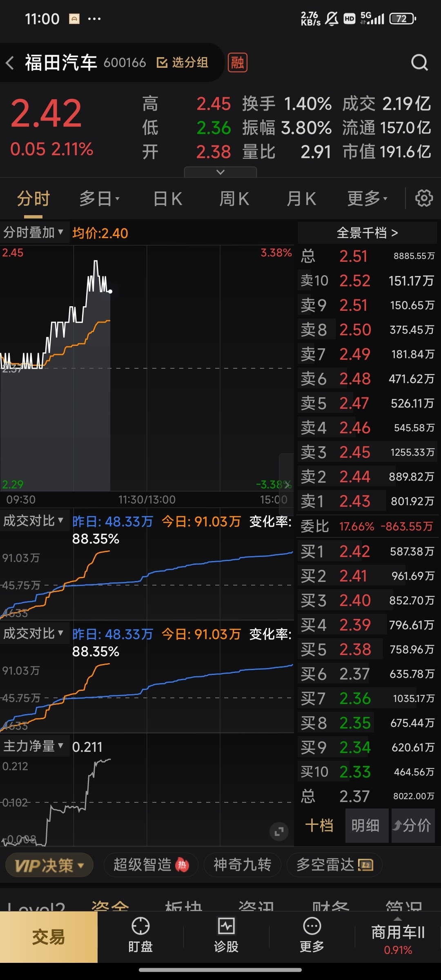Tap the 热 hot badge on 超级智造

(182, 865)
